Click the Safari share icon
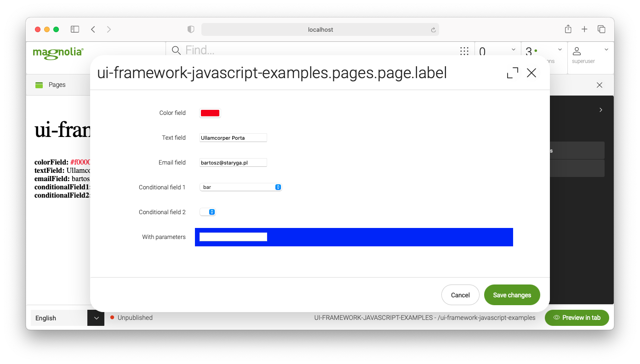640x364 pixels. click(x=568, y=29)
